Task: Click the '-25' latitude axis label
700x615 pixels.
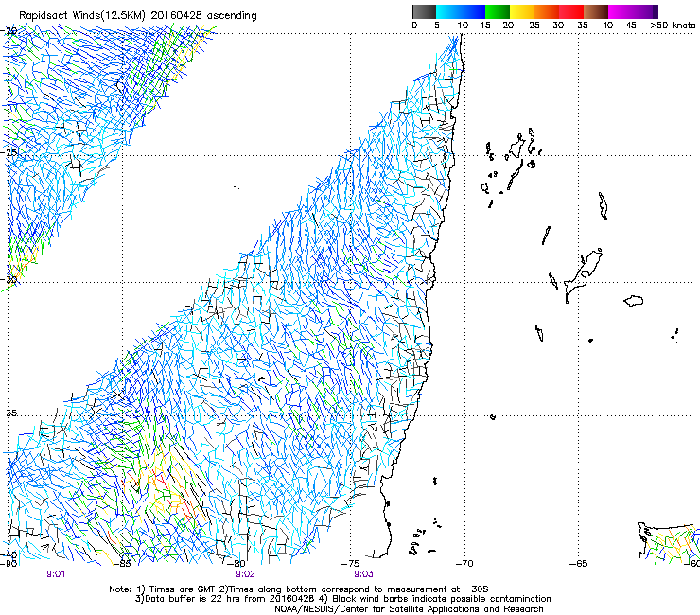Action: [9, 152]
